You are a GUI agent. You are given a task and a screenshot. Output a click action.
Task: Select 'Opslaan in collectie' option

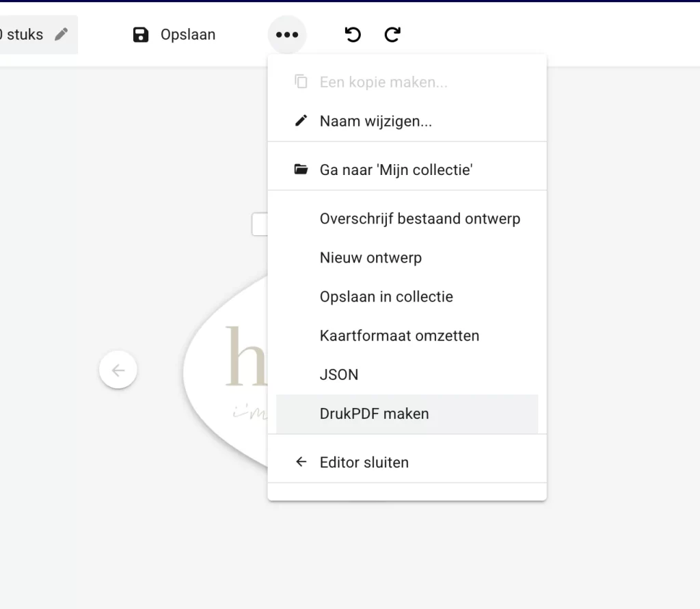tap(386, 297)
